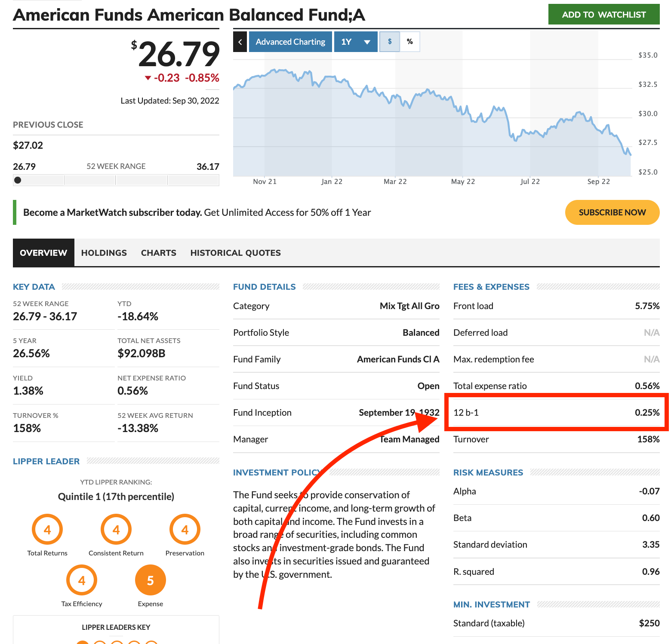This screenshot has height=644, width=671.
Task: Click the 5 Year return 26.56%
Action: [31, 353]
